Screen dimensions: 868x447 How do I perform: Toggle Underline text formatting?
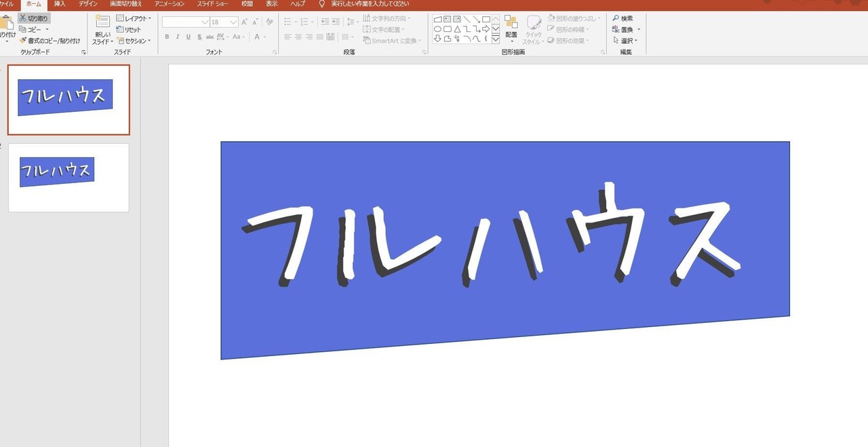pyautogui.click(x=188, y=37)
